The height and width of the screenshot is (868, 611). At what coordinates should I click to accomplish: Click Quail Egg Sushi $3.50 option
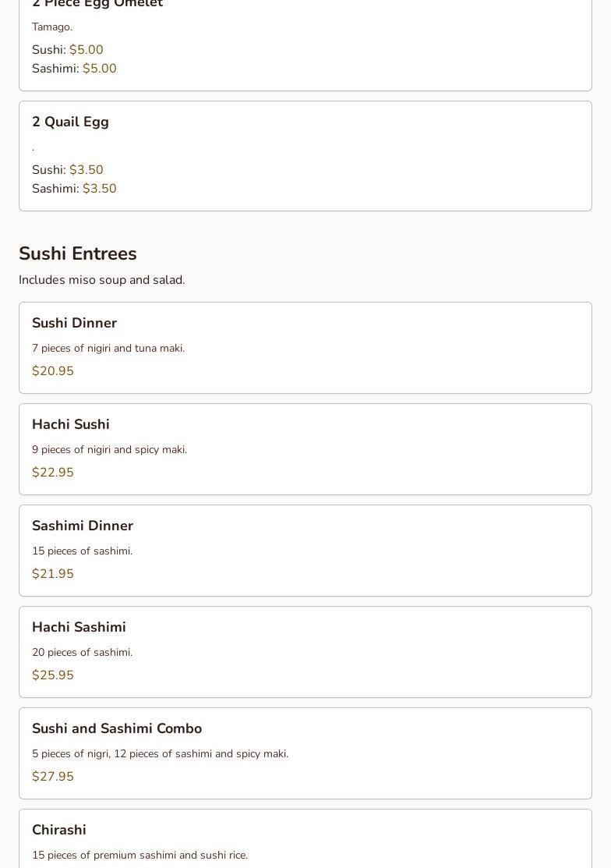68,169
